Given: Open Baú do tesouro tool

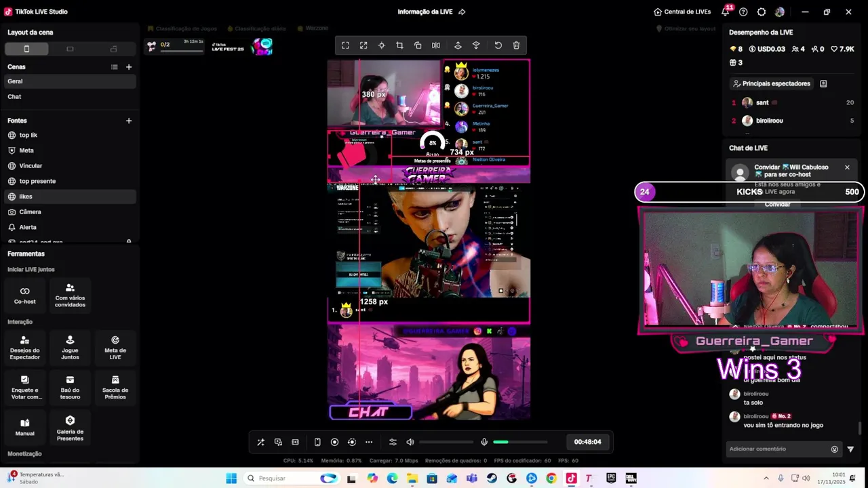Looking at the screenshot, I should (x=70, y=388).
